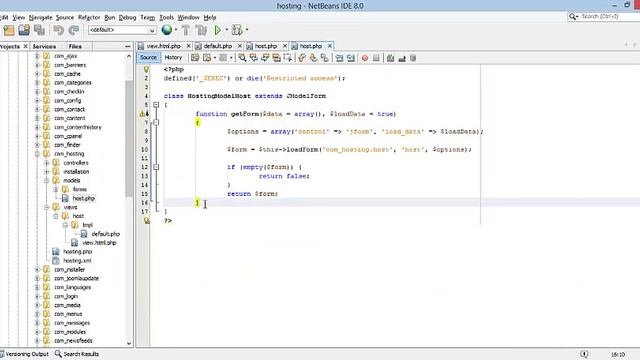
Task: Click the Projects tree scroll-down arrow
Action: (129, 343)
